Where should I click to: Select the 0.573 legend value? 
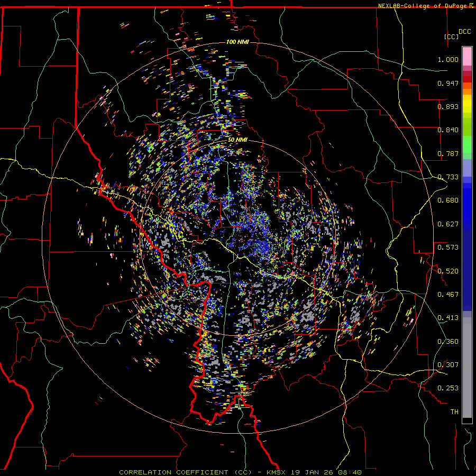pos(448,248)
